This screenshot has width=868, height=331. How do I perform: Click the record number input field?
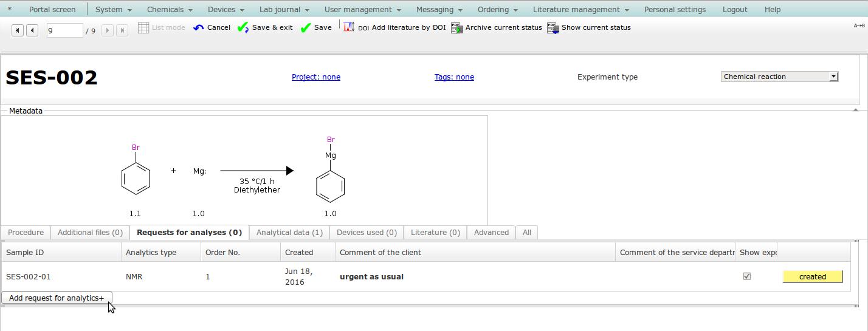64,30
